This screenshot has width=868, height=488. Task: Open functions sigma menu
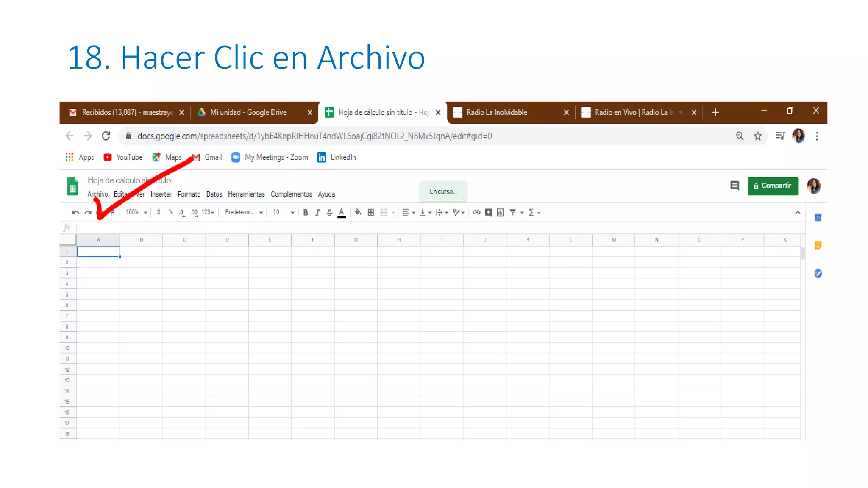(534, 213)
